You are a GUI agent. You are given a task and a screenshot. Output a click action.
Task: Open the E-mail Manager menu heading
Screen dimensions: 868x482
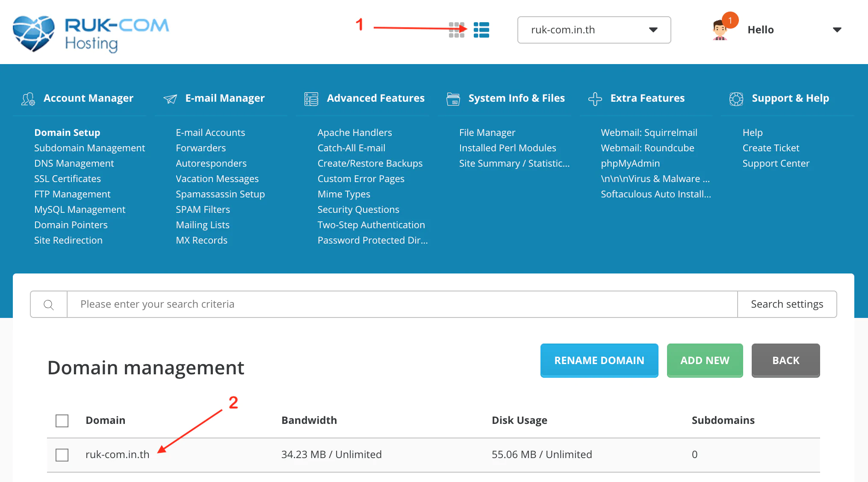click(x=225, y=98)
